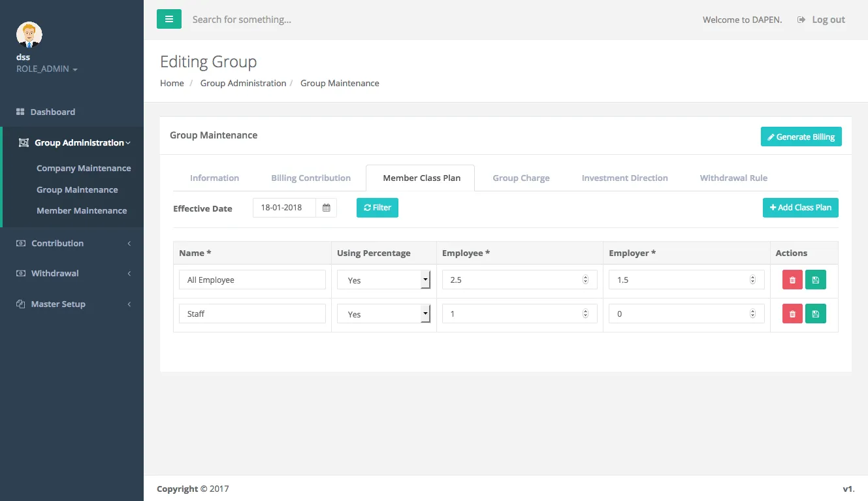The height and width of the screenshot is (501, 868).
Task: Click the Staff row Employer value field
Action: coord(686,314)
